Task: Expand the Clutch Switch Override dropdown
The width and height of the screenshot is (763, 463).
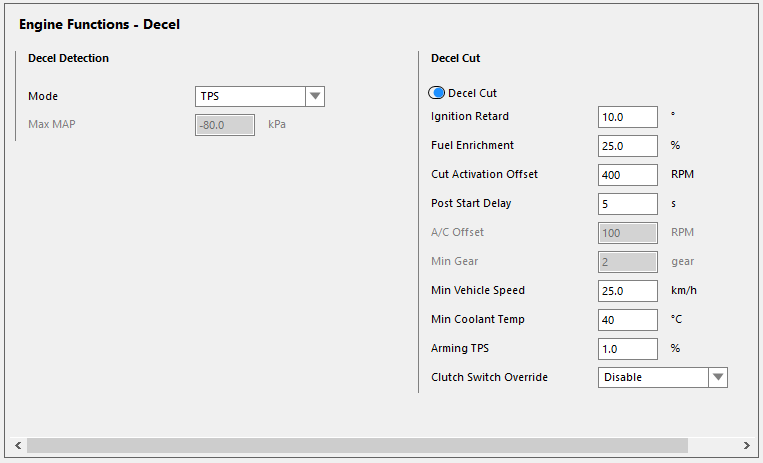Action: [663, 377]
